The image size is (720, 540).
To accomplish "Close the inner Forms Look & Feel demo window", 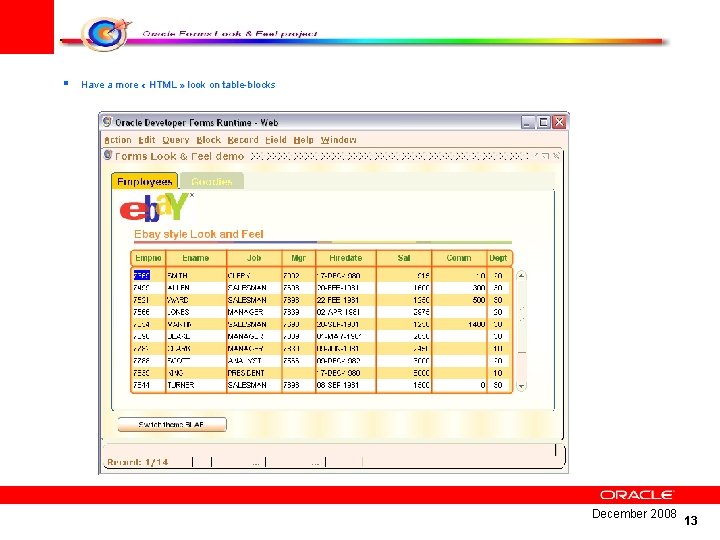I will (x=556, y=156).
